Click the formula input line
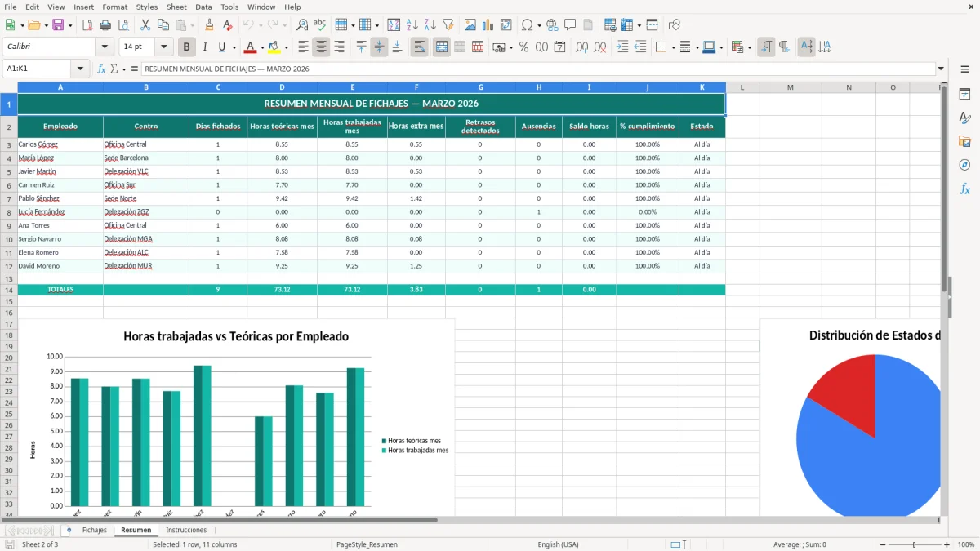 [538, 69]
